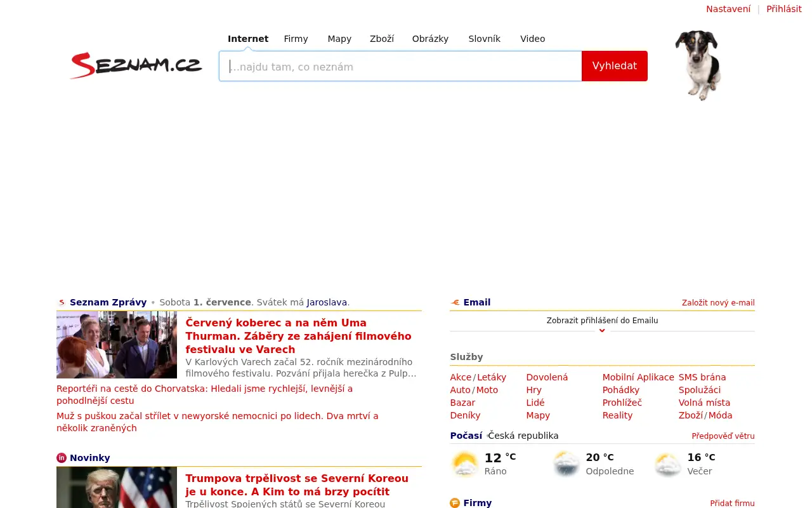The height and width of the screenshot is (508, 812).
Task: Open the Novinky section heading
Action: click(x=90, y=458)
